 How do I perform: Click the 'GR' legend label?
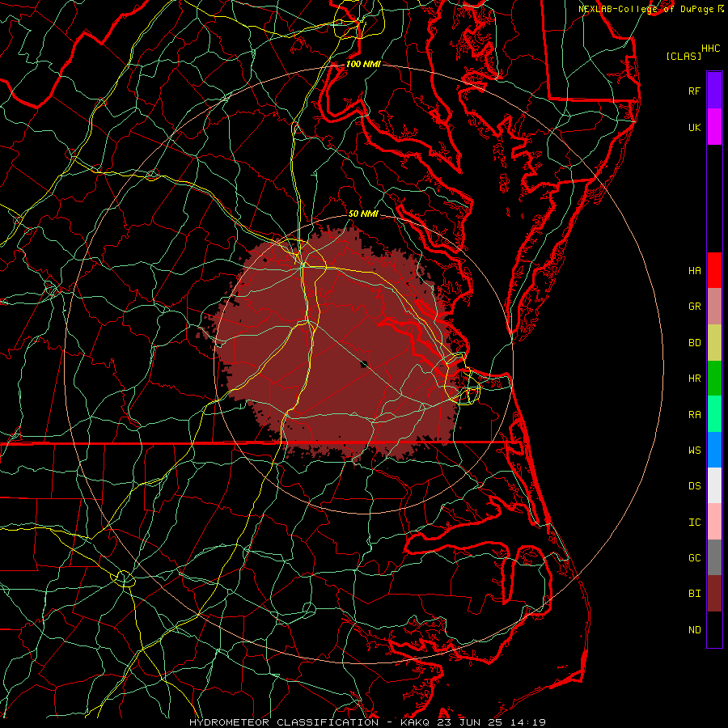[694, 307]
